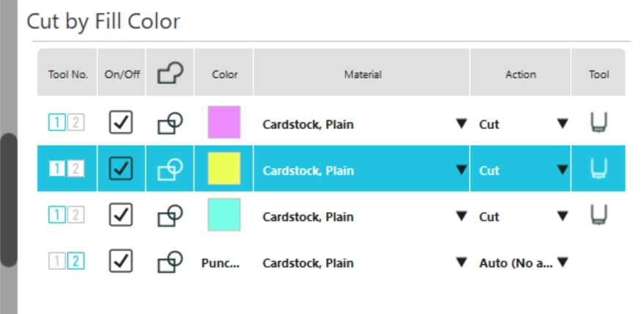Click the Action column header

pyautogui.click(x=520, y=74)
